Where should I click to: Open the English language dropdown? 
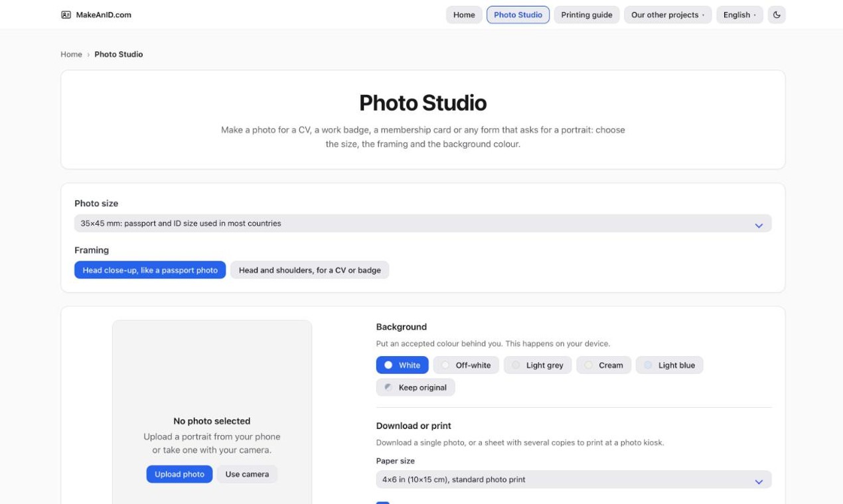(x=739, y=15)
